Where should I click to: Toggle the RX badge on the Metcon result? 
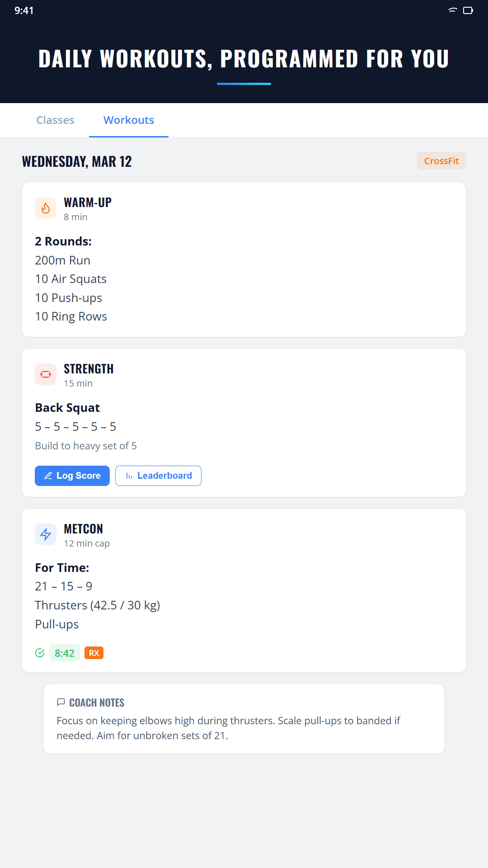point(94,653)
